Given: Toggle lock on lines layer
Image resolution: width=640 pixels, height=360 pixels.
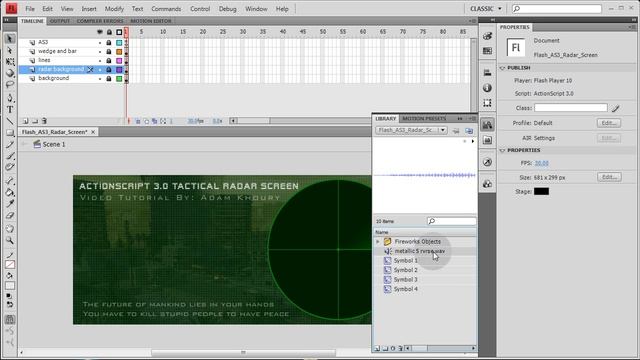Looking at the screenshot, I should (109, 61).
